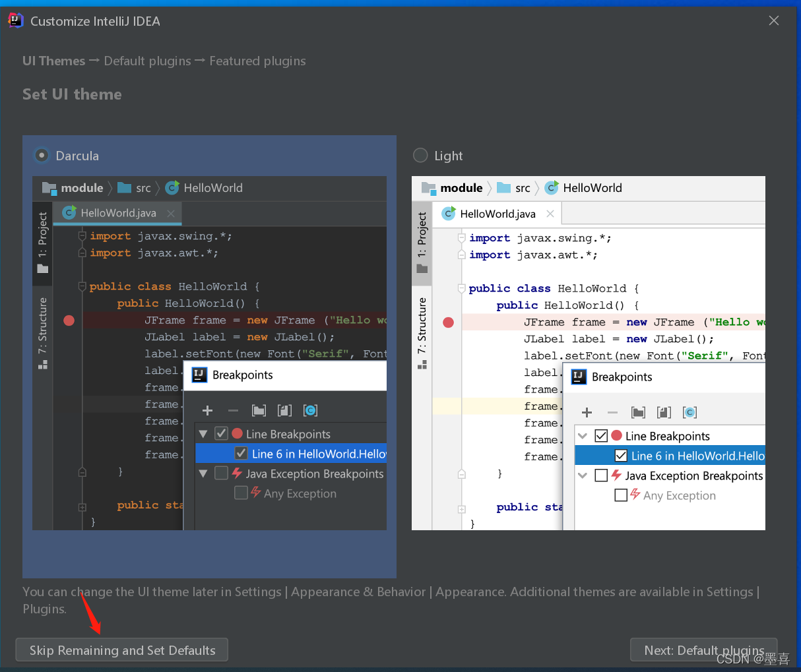Click group by package icon in Darcula preview
Viewport: 801px width, 672px height.
[259, 410]
